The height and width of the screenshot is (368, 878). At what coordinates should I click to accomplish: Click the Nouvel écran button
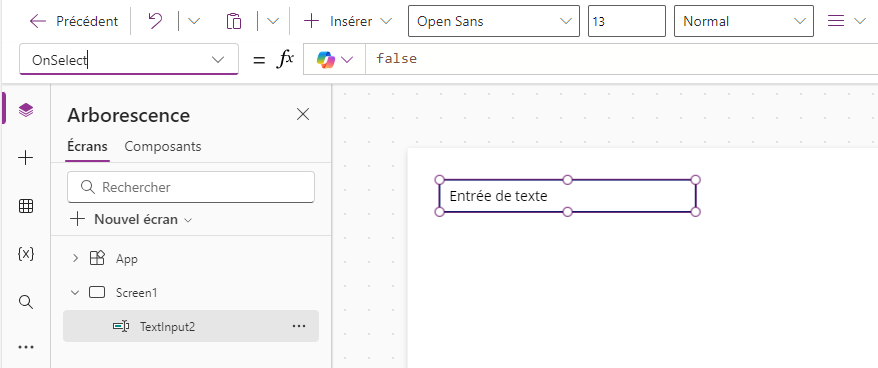(130, 220)
